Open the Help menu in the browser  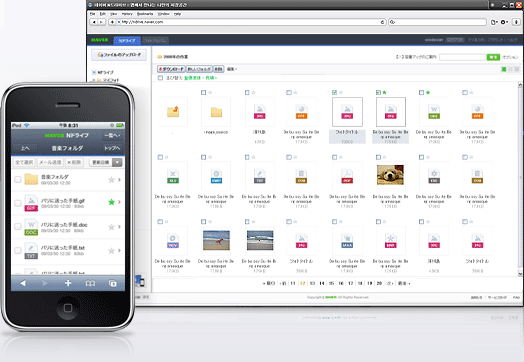tap(177, 14)
